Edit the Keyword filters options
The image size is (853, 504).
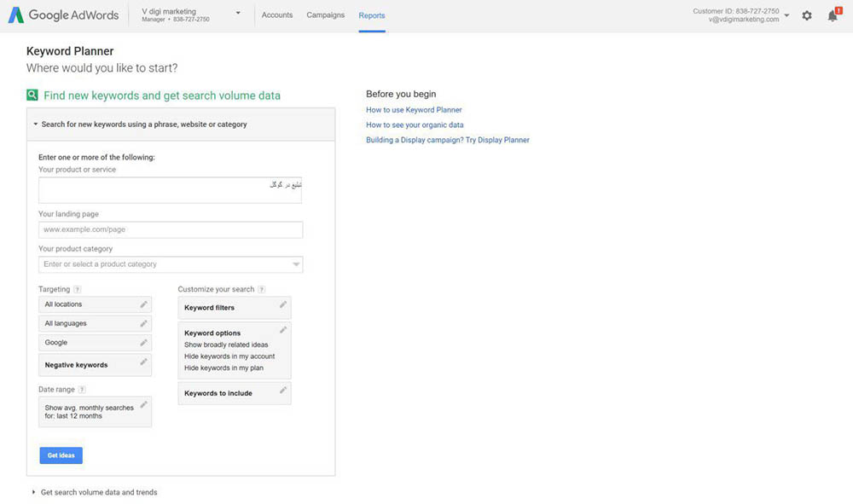282,307
